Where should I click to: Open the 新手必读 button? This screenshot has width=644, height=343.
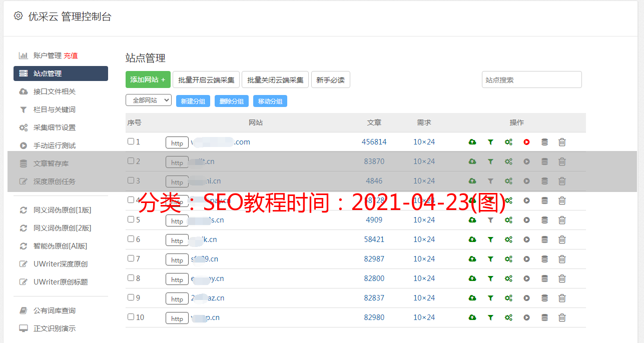[x=330, y=79]
